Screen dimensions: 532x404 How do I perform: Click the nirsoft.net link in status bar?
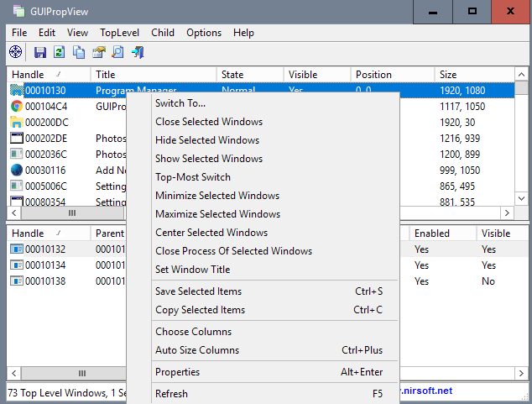(426, 391)
